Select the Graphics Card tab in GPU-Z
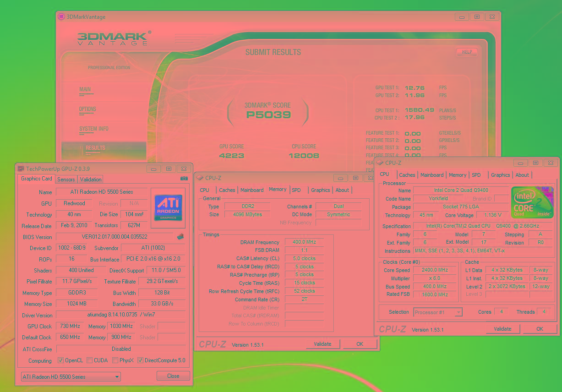 pos(37,179)
